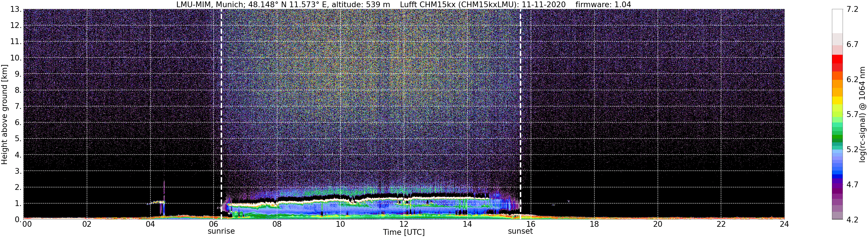Click time-axis tick label '08'
868x238 pixels.
click(x=277, y=224)
